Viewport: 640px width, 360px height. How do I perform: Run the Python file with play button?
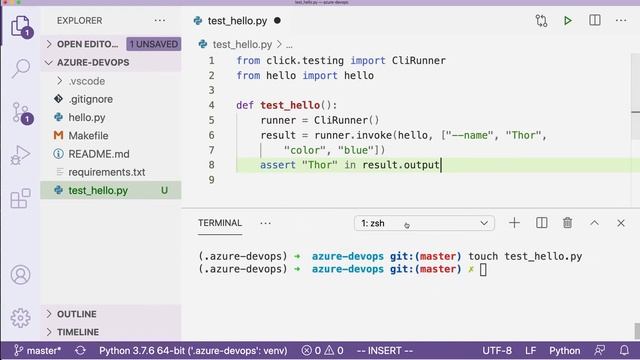(567, 20)
